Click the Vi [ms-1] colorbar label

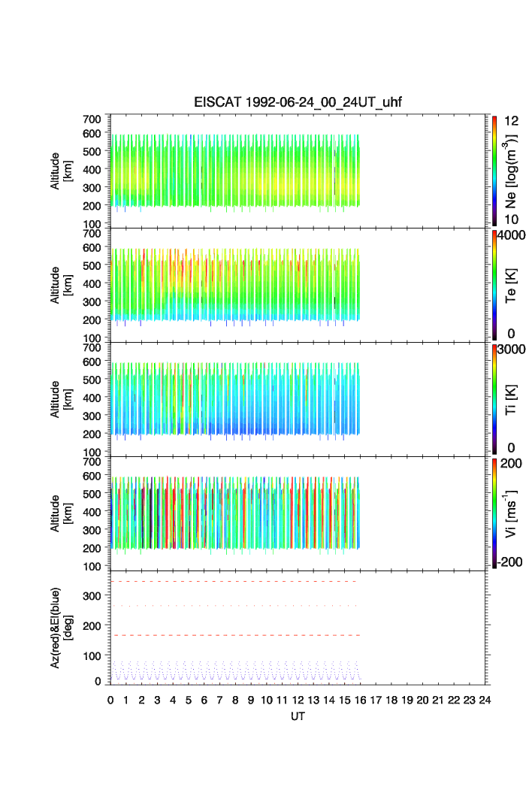tap(511, 513)
